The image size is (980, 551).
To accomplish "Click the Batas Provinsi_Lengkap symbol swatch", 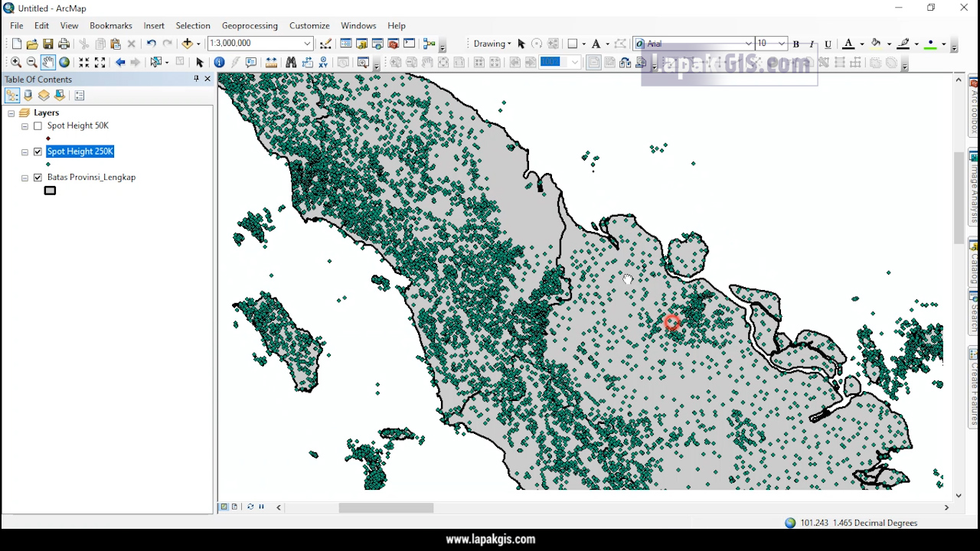I will (x=50, y=191).
